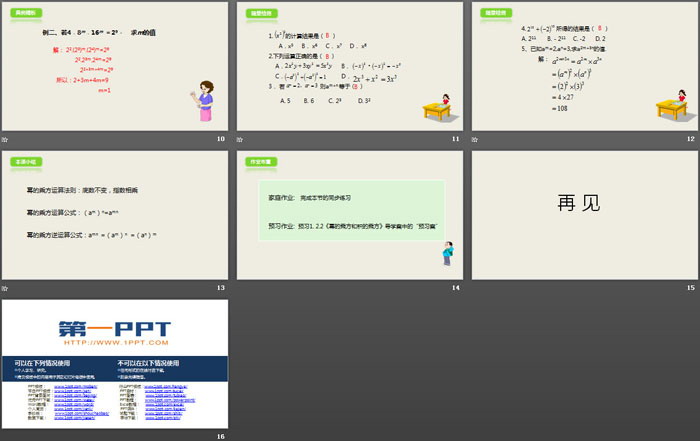Click the animation star icon under slide 11
The width and height of the screenshot is (700, 441).
(240, 139)
